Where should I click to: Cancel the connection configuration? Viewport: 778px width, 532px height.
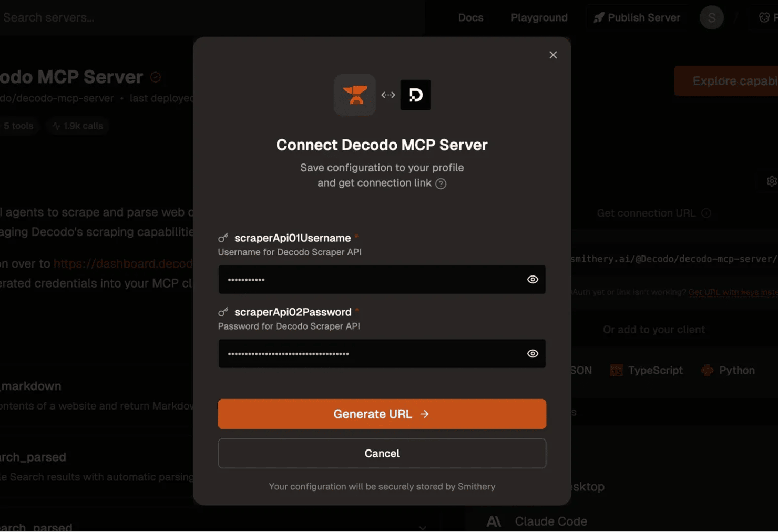pyautogui.click(x=382, y=453)
